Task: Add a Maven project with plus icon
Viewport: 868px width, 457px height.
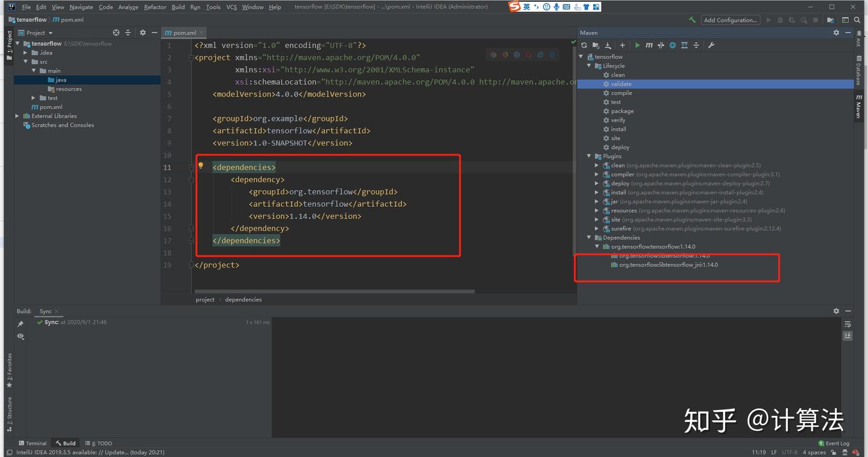Action: click(x=622, y=45)
